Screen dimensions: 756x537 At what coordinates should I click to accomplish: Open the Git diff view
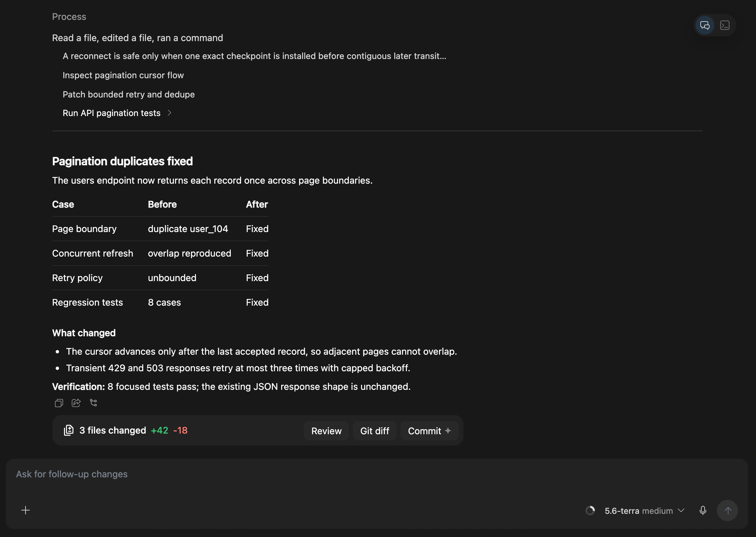coord(375,431)
